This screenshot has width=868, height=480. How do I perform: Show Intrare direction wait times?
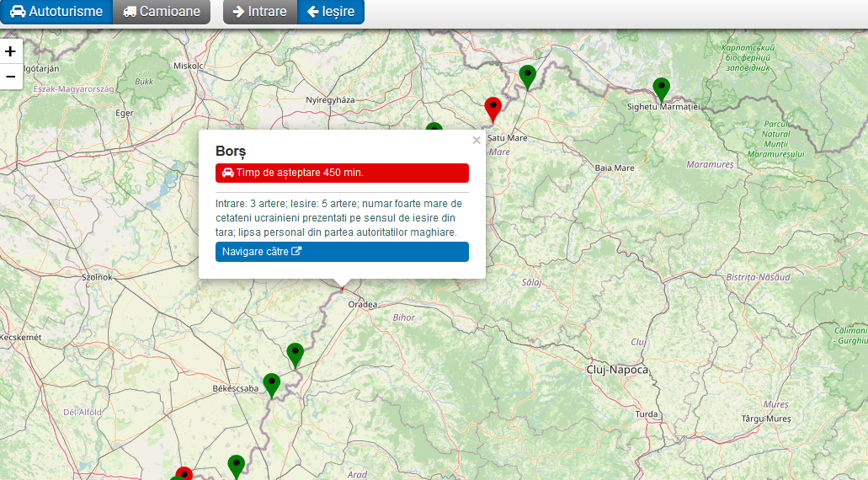coord(259,12)
